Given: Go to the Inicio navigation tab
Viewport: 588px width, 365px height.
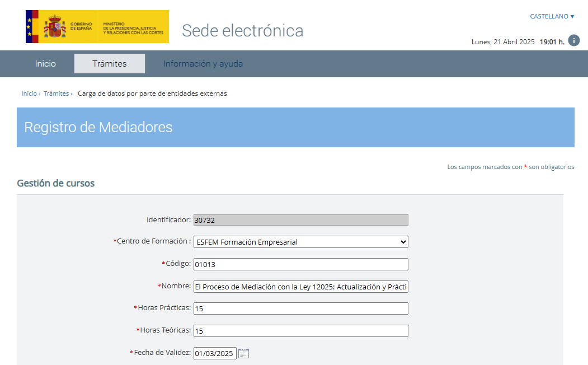Looking at the screenshot, I should pos(45,64).
